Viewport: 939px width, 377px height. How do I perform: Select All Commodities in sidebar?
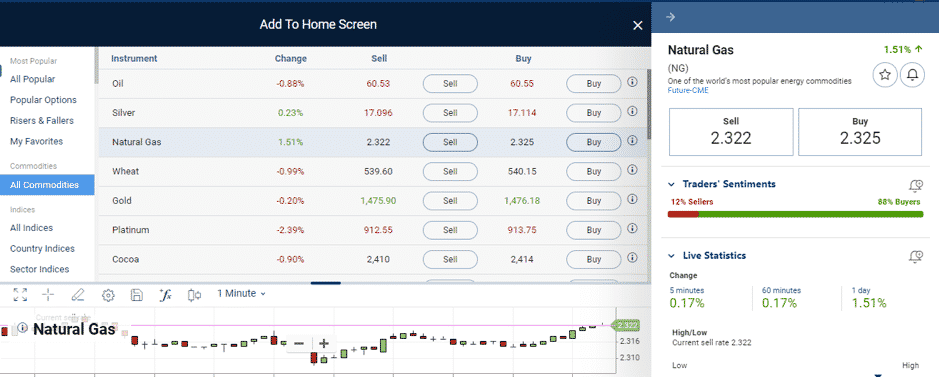pos(47,185)
